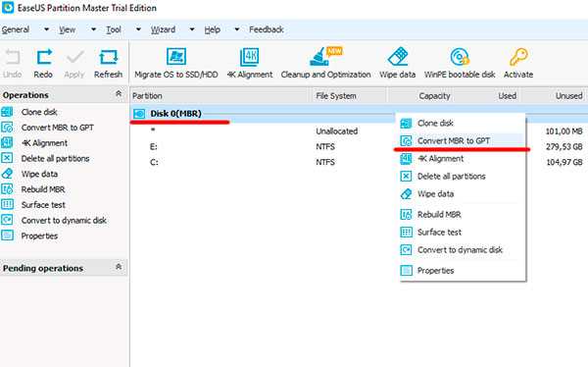Image resolution: width=588 pixels, height=367 pixels.
Task: Open the Tool menu dropdown arrow
Action: click(x=138, y=29)
